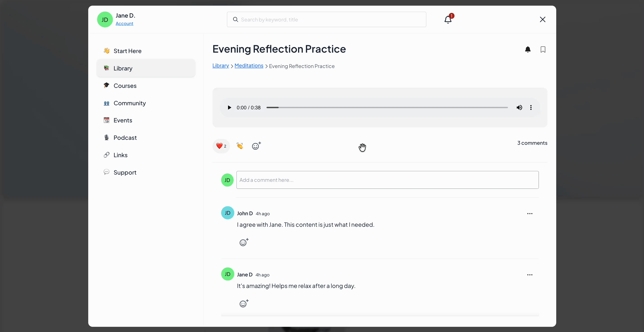This screenshot has height=332, width=644.
Task: Go to Courses in the sidebar
Action: (125, 86)
